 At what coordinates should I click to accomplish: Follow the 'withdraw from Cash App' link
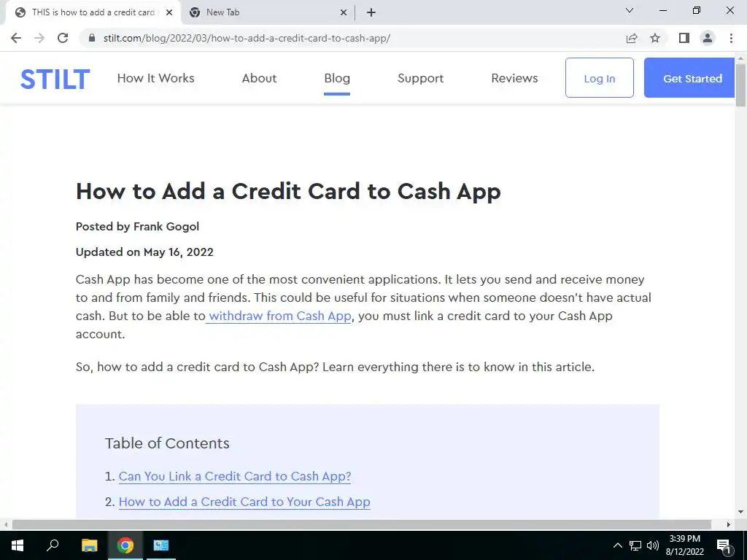click(x=279, y=316)
